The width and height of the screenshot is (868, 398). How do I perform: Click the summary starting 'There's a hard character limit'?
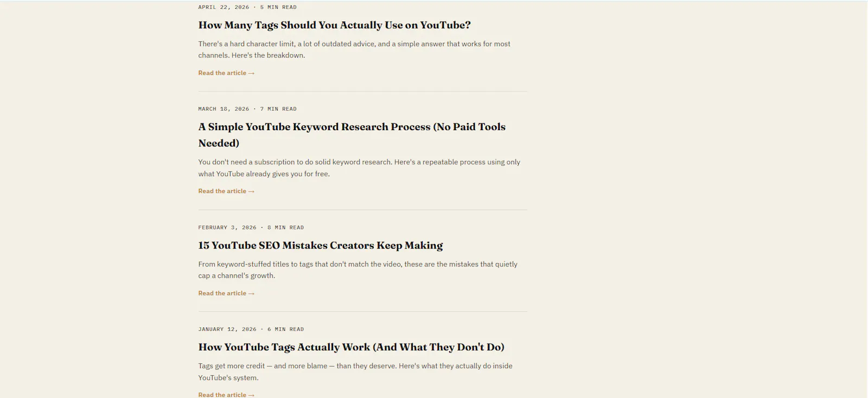pyautogui.click(x=354, y=49)
